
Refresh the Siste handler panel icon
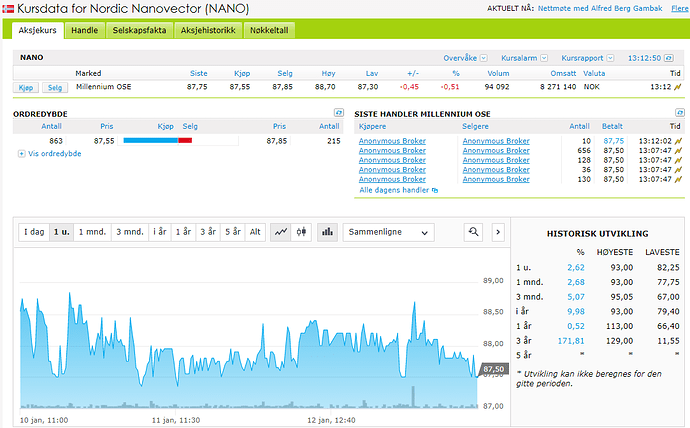[679, 113]
